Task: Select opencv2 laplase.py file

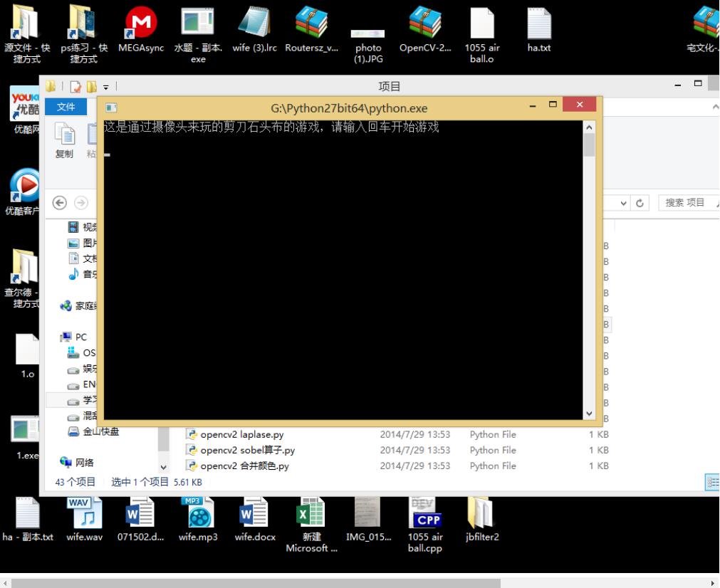Action: pos(397,434)
